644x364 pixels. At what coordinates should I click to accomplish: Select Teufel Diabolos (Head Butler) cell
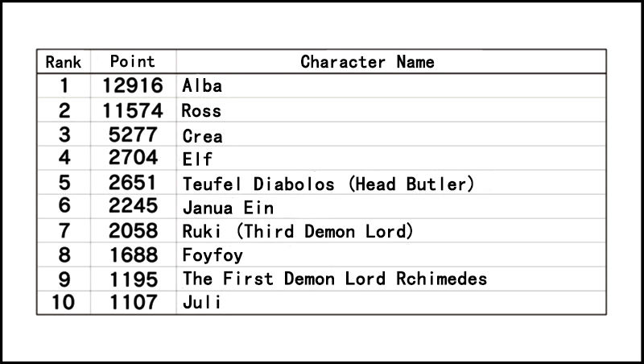[328, 184]
